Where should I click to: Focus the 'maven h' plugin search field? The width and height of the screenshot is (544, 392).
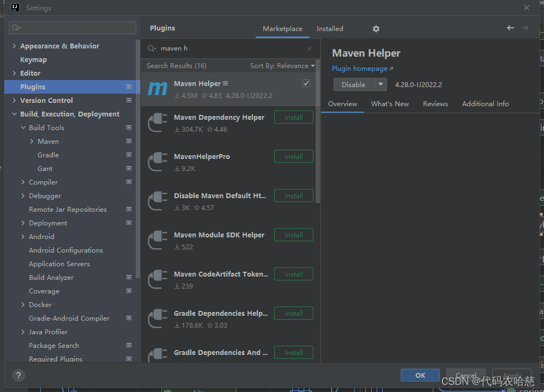(x=231, y=48)
